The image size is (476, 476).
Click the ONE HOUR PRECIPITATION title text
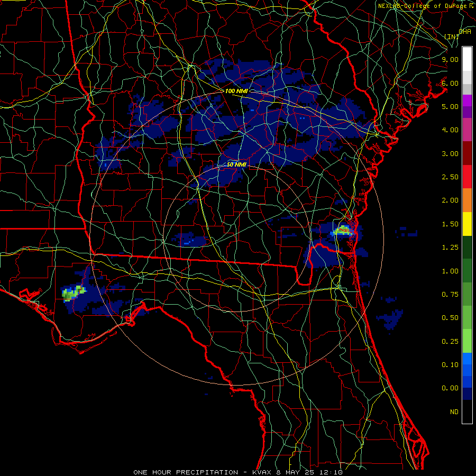186,472
